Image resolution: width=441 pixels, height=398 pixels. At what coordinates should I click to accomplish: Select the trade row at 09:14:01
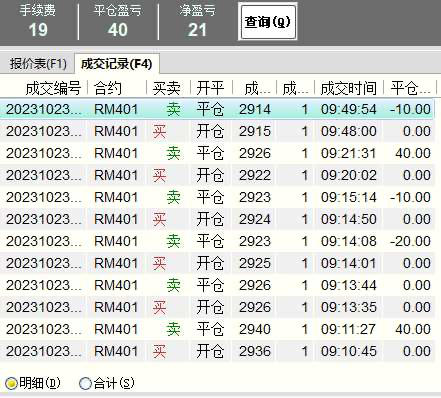217,263
